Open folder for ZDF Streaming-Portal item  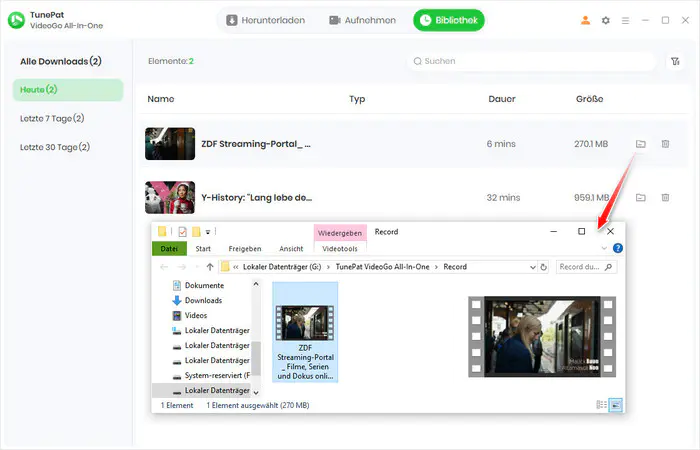pyautogui.click(x=641, y=144)
